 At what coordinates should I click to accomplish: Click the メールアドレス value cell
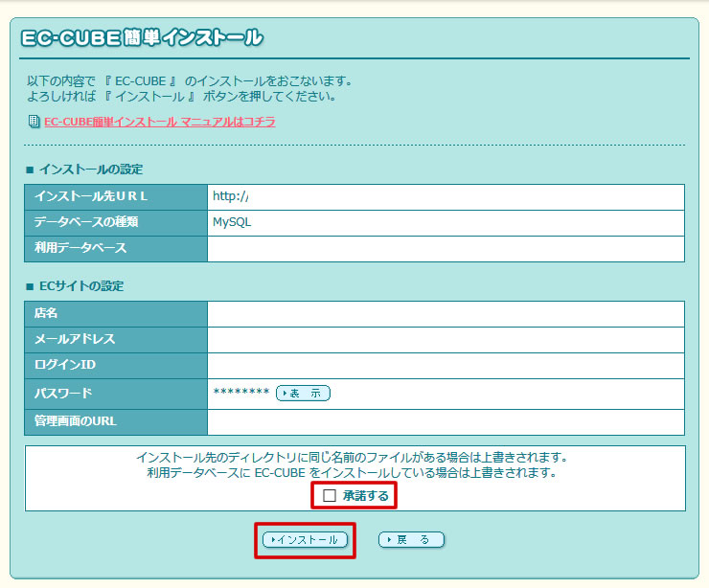coord(446,340)
